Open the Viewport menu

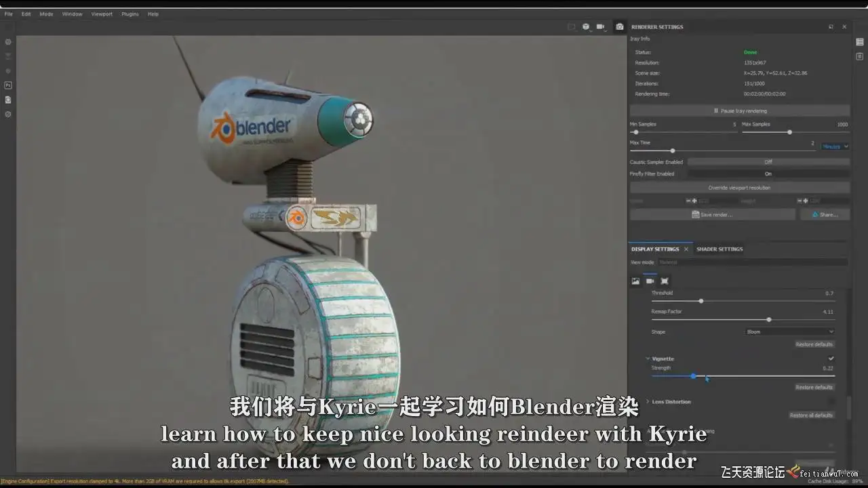coord(102,14)
